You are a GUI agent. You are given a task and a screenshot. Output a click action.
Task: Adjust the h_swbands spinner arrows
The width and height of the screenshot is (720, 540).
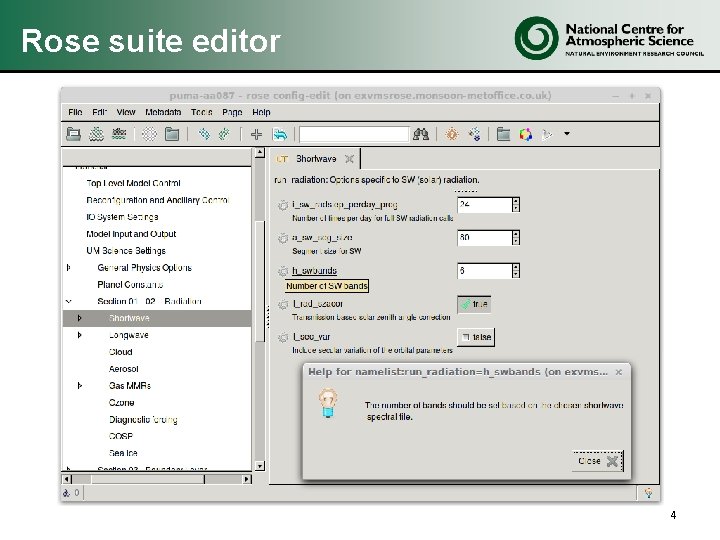pyautogui.click(x=516, y=271)
